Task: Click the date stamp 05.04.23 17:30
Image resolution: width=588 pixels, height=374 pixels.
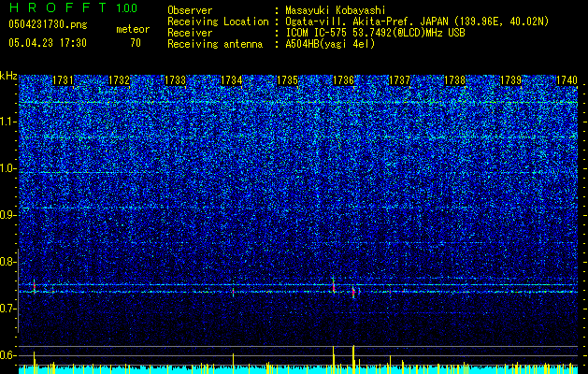Action: click(48, 43)
